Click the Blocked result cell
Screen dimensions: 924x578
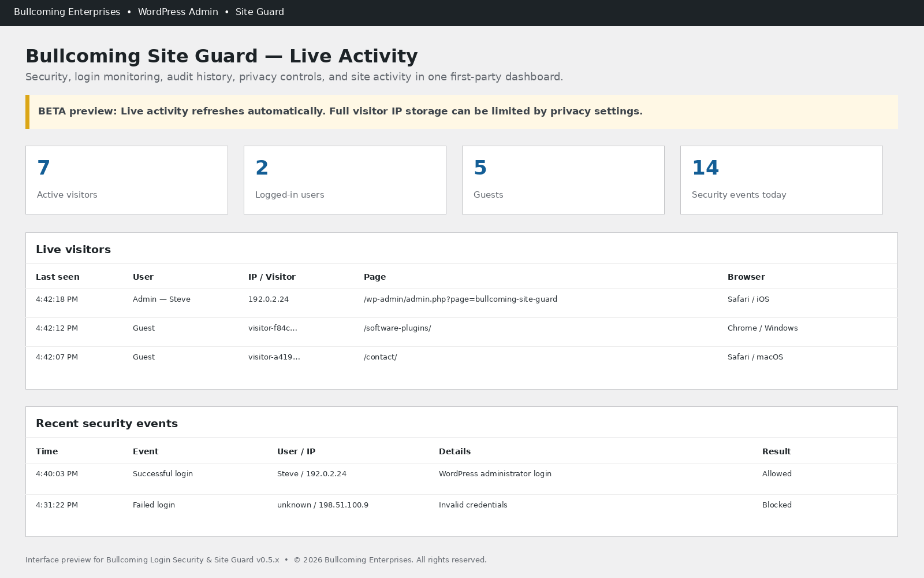[x=777, y=505]
